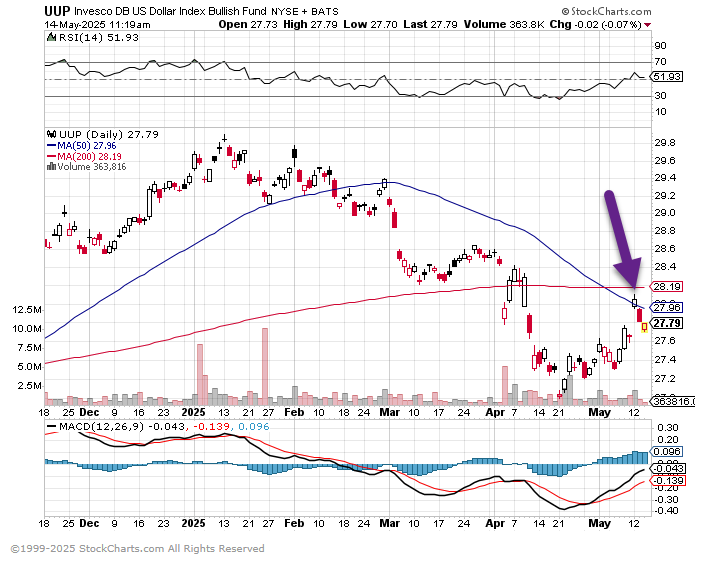Click the yellow-highlighted latest candlestick
This screenshot has width=713, height=580.
pos(644,327)
